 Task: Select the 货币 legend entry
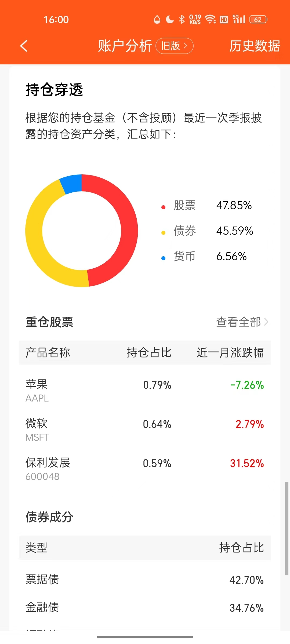184,256
